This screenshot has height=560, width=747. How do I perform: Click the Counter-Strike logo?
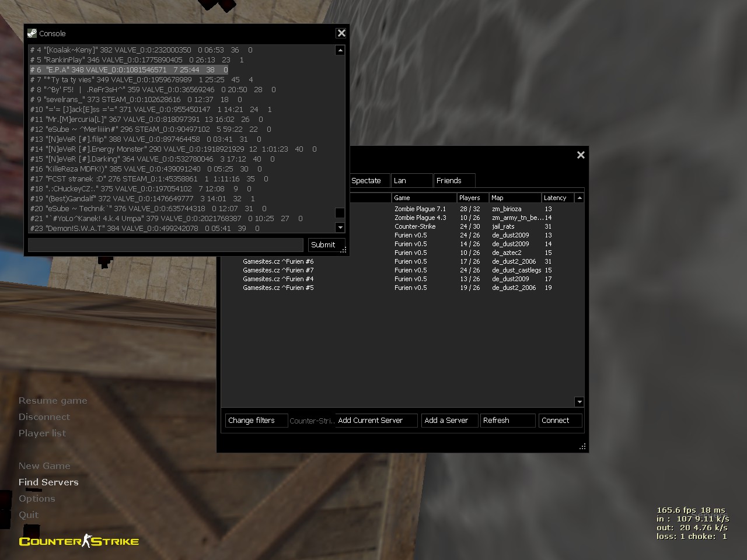click(79, 541)
